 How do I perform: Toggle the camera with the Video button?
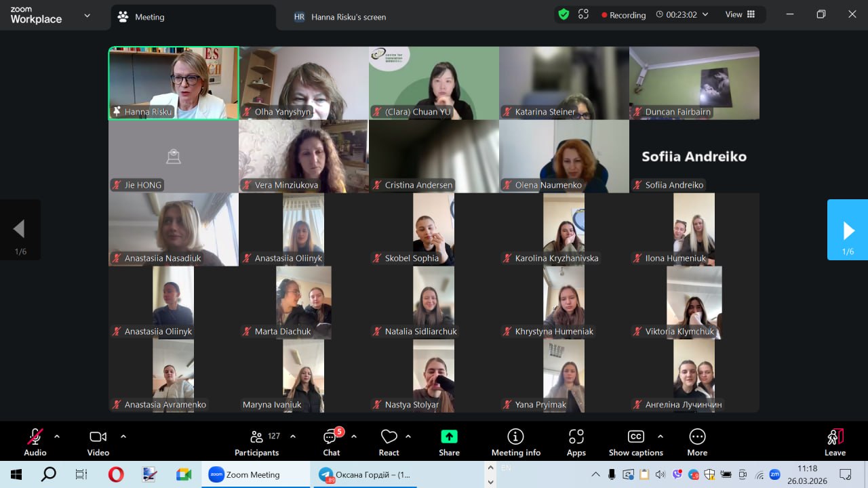point(98,442)
